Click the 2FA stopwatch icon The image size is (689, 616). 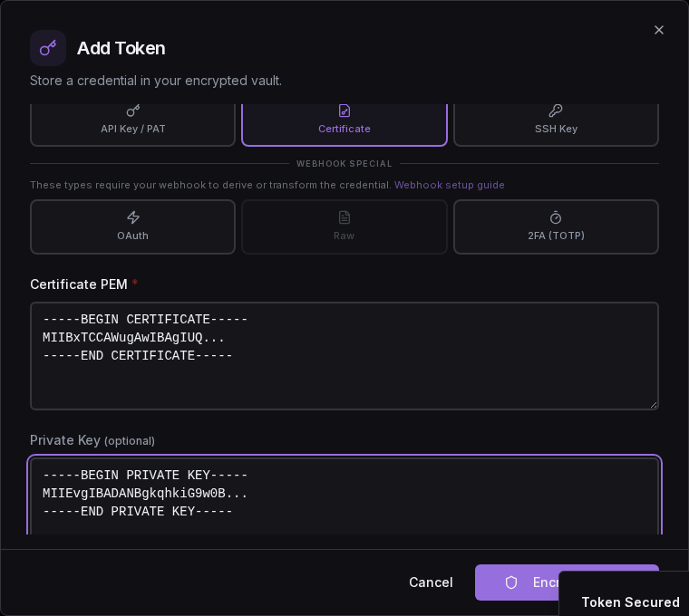click(556, 217)
